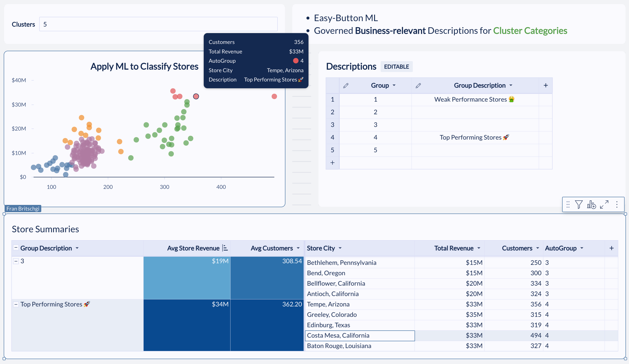This screenshot has height=364, width=629.
Task: Add column with plus in Store Summaries
Action: tap(611, 248)
